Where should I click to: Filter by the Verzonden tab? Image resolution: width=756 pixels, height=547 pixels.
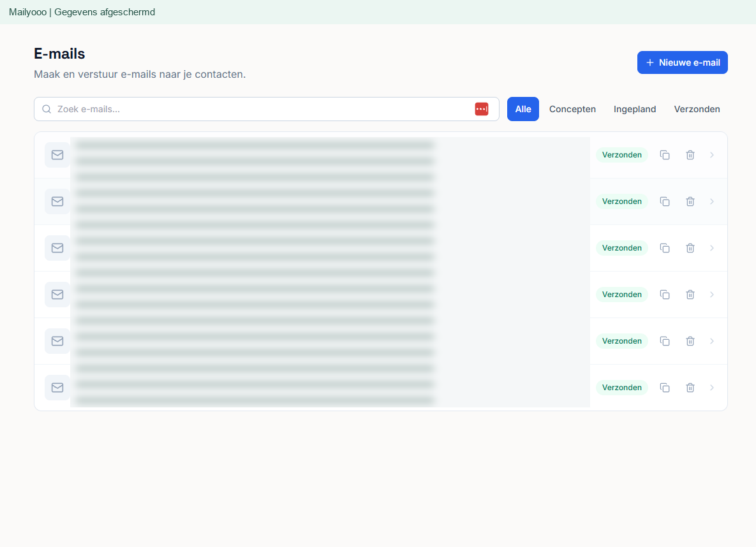click(x=697, y=109)
